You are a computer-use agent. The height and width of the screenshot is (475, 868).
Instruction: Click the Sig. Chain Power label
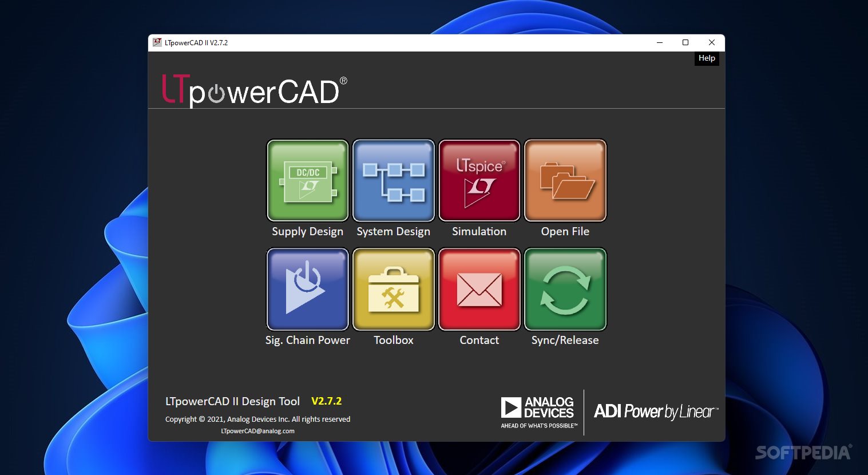click(x=307, y=341)
